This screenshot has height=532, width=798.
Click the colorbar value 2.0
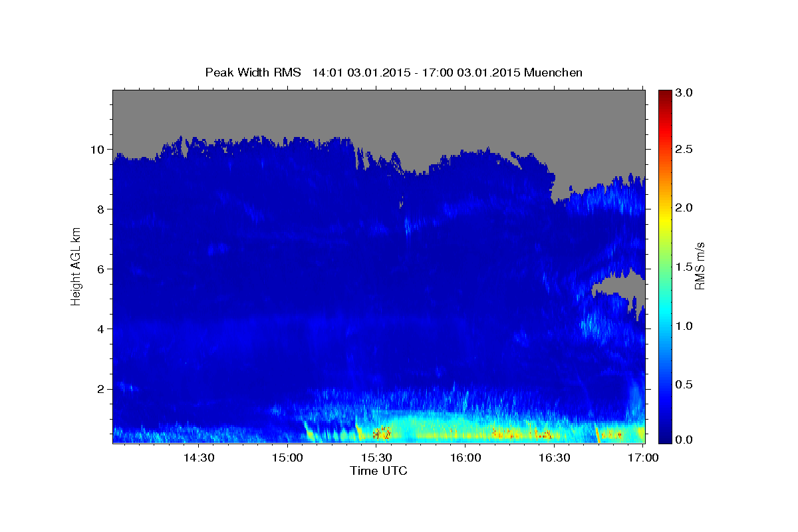click(x=685, y=208)
